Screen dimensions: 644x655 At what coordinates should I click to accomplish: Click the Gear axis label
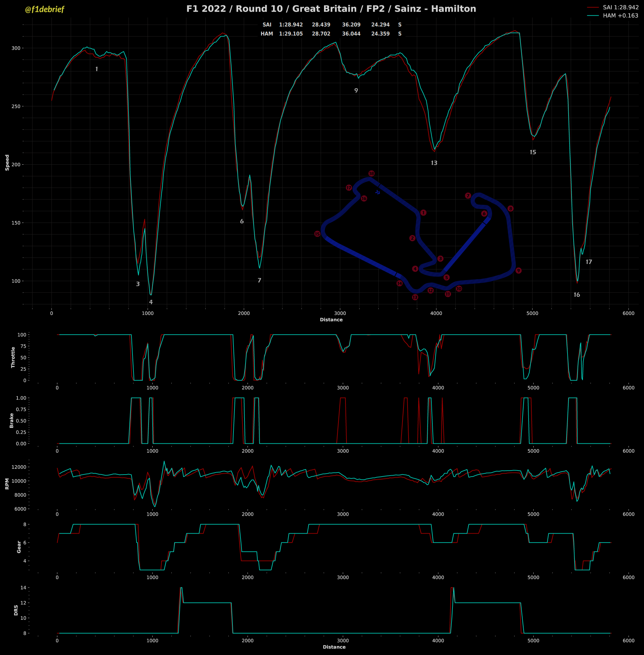(x=19, y=547)
